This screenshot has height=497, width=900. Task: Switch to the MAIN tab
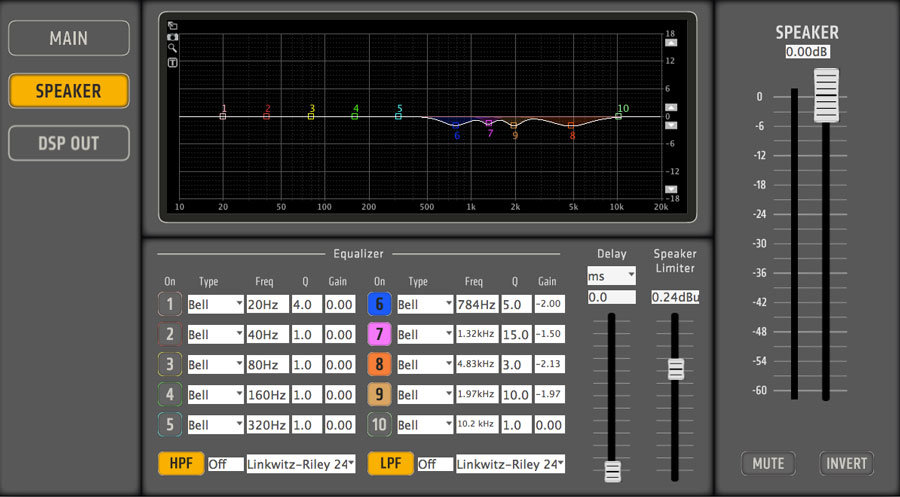69,38
